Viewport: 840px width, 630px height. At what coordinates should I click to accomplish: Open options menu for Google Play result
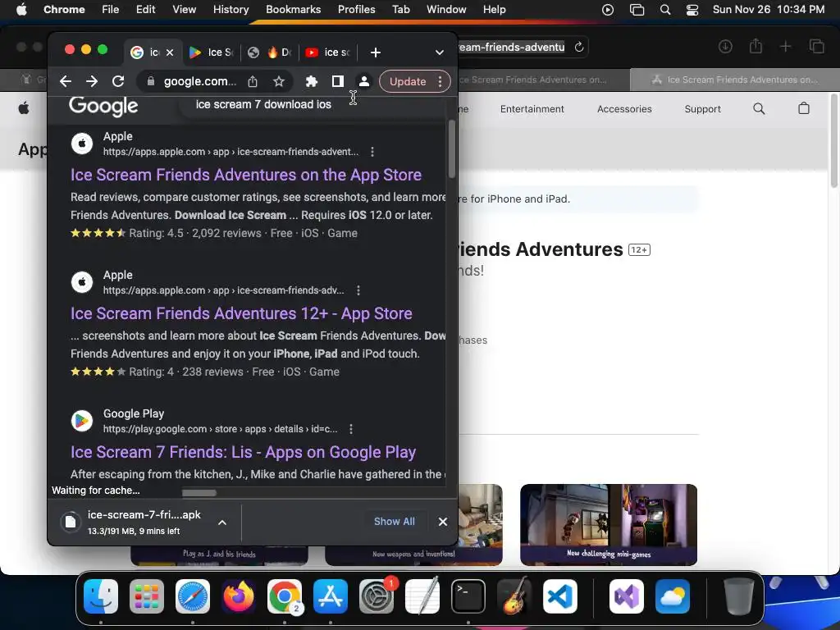pos(351,429)
